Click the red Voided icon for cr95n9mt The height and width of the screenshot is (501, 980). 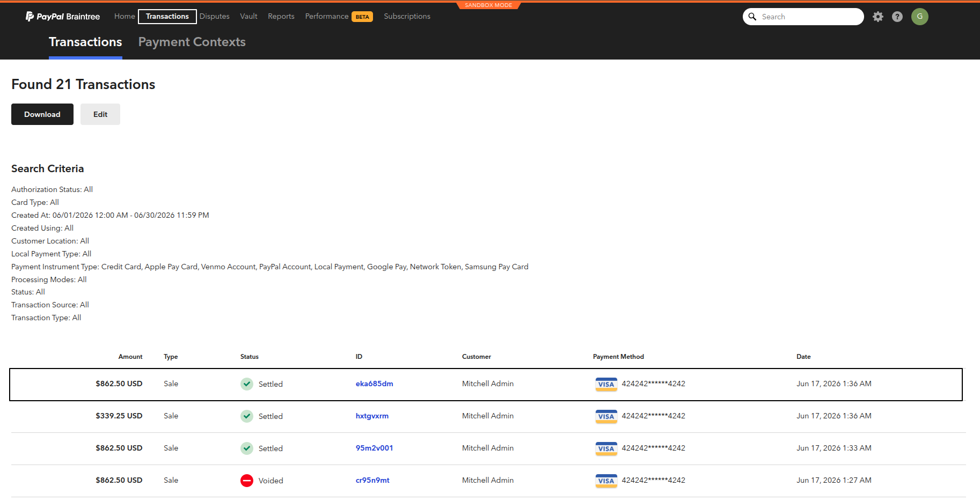247,481
